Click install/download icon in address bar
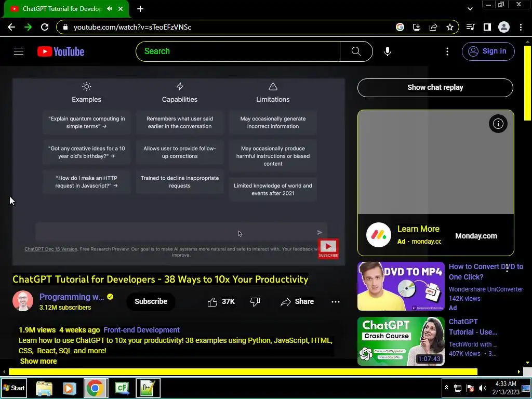532x399 pixels. click(417, 27)
